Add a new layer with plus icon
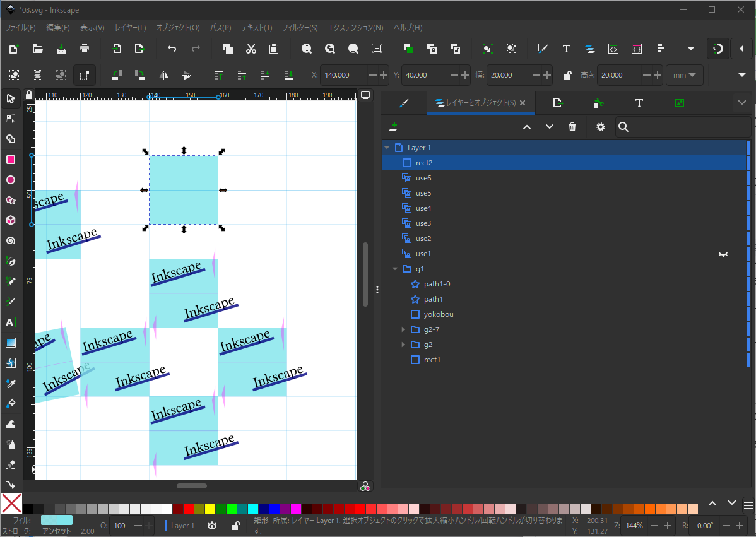 coord(393,127)
